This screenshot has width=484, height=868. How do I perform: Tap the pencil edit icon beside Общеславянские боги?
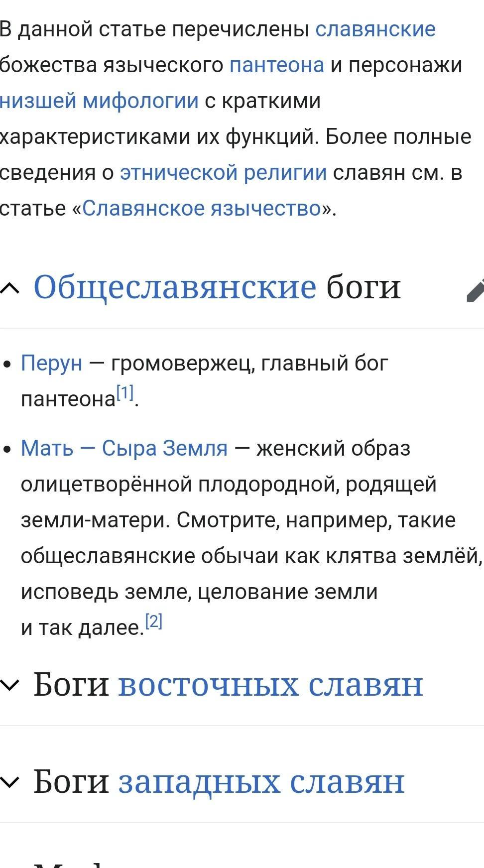[476, 290]
